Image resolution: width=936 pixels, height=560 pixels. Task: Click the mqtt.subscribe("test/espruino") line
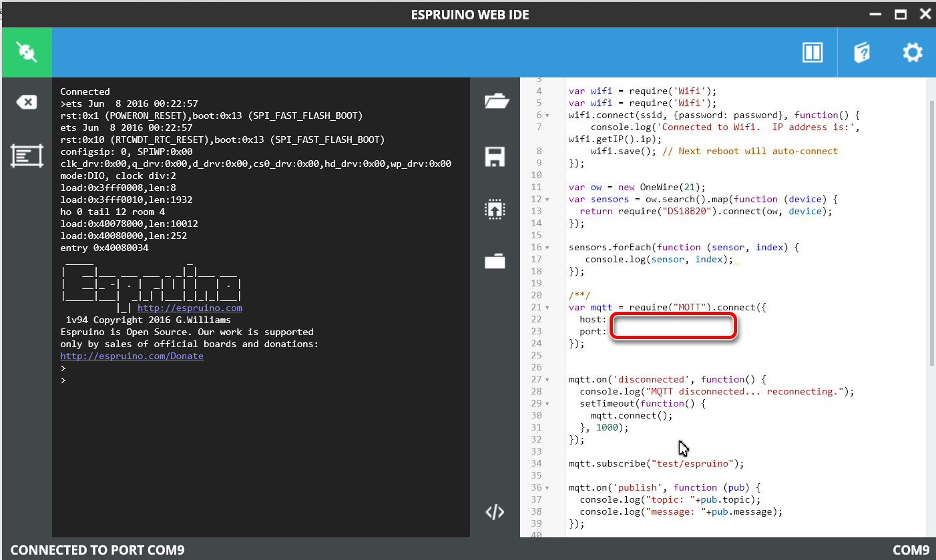pyautogui.click(x=656, y=464)
